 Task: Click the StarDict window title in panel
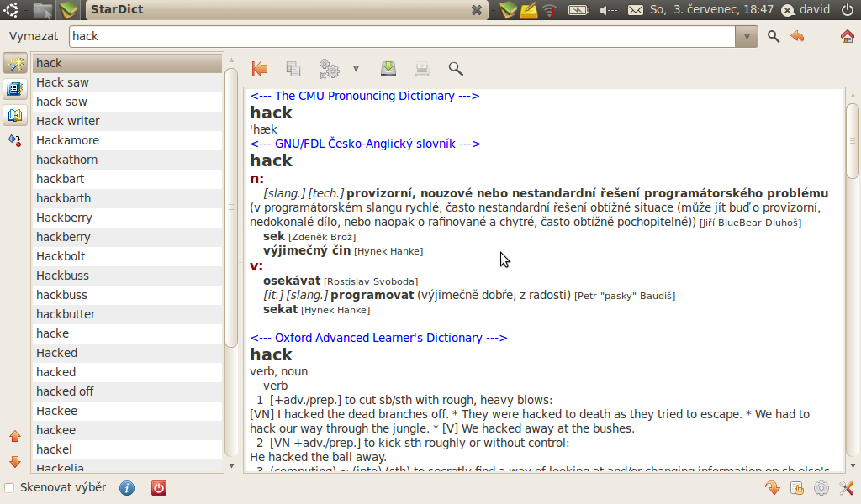coord(117,9)
